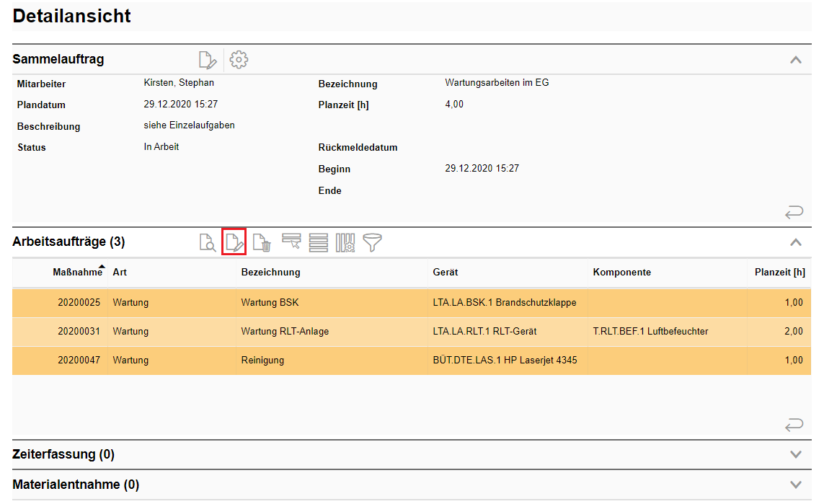Screen dimensions: 824x504
Task: Select the Wartung RLT-Anlage row
Action: pos(284,332)
